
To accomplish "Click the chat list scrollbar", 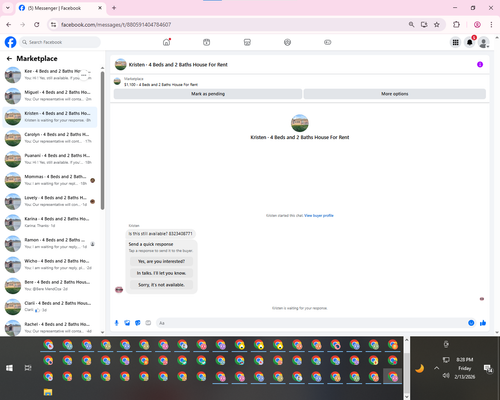I will 102,140.
